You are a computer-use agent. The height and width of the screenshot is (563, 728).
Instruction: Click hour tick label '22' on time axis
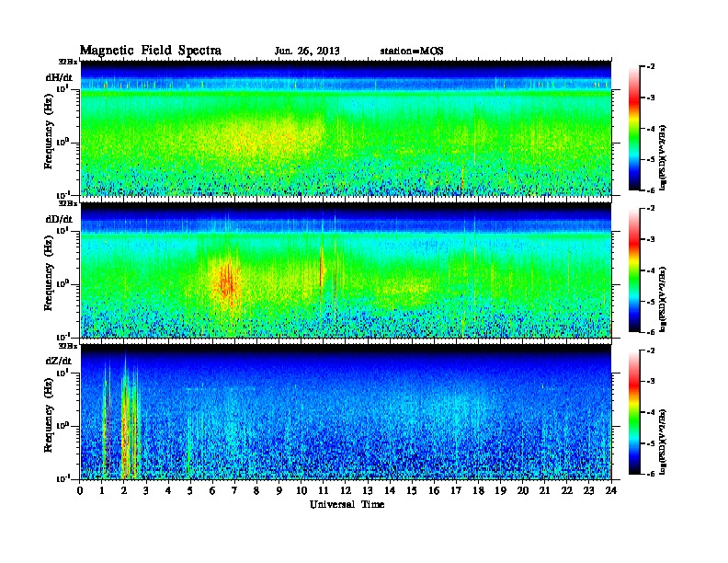click(567, 491)
